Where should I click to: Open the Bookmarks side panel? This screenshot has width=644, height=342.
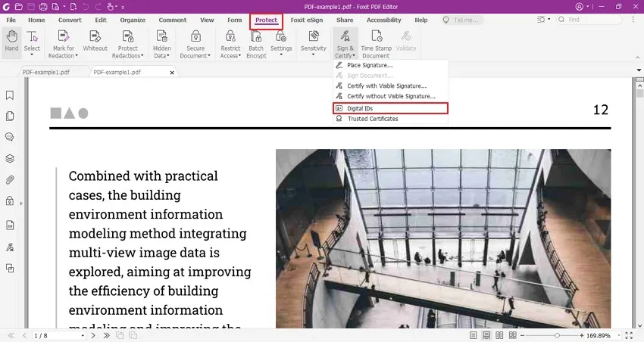pyautogui.click(x=10, y=95)
